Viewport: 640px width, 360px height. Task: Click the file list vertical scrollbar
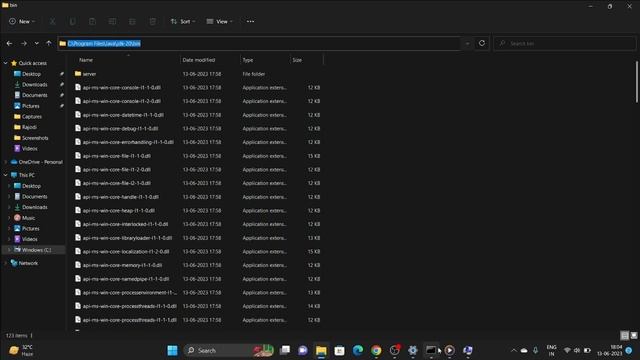(x=636, y=82)
